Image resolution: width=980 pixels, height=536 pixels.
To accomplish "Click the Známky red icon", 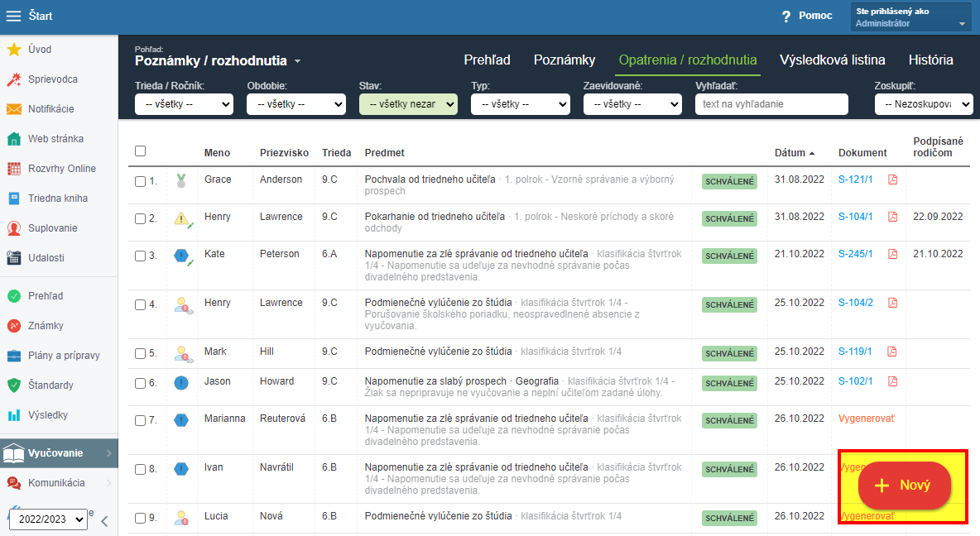I will tap(14, 325).
